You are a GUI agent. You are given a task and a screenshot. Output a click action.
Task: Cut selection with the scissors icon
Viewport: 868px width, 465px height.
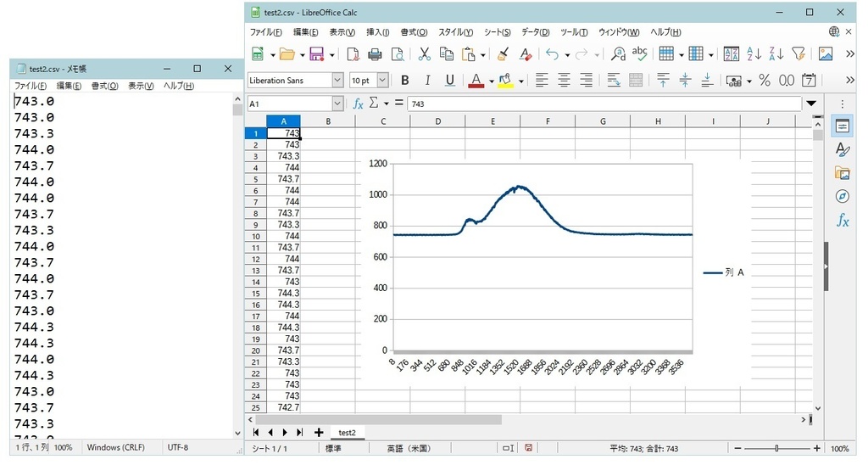(x=424, y=53)
